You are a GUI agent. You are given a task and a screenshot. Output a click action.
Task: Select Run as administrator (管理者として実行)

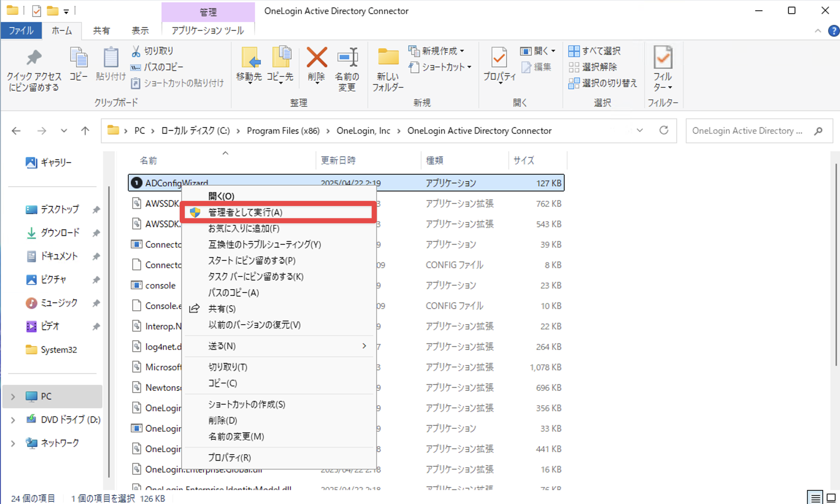(x=278, y=212)
